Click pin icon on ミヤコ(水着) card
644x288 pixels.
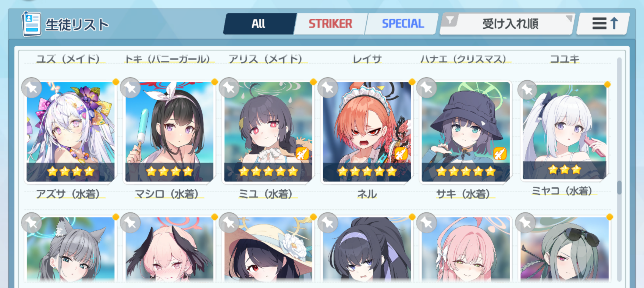click(527, 90)
